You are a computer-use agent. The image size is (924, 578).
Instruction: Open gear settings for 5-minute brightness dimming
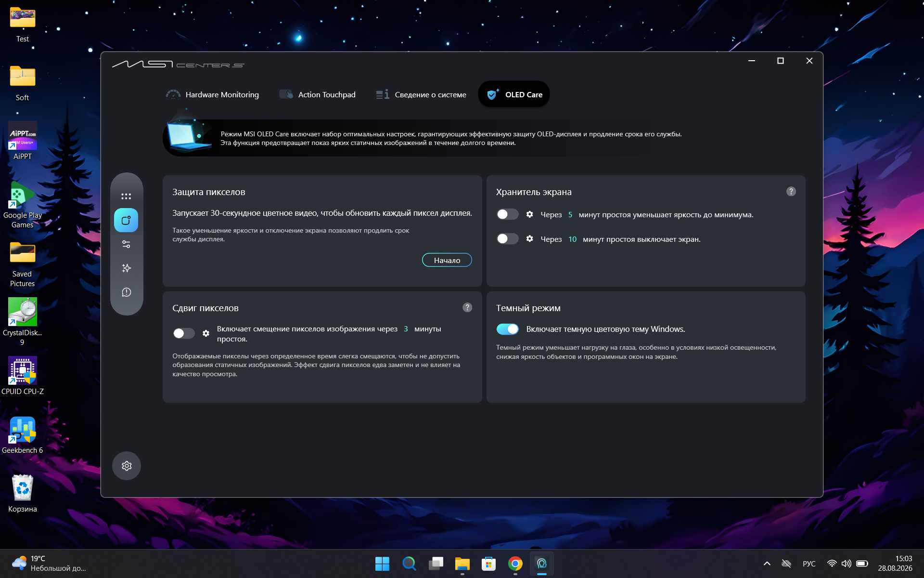(529, 214)
